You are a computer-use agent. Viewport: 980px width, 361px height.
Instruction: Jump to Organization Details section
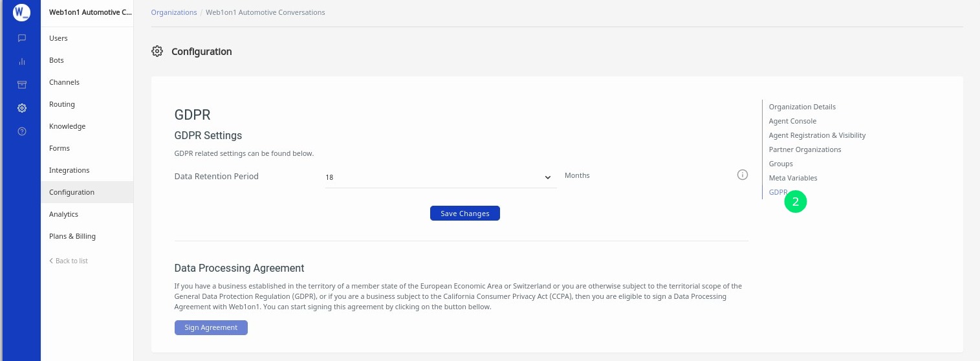802,107
